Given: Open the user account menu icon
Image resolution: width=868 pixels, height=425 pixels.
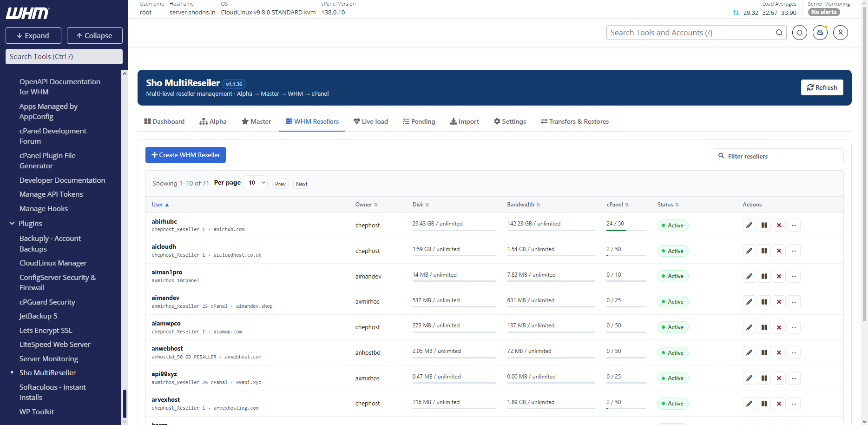Looking at the screenshot, I should (841, 33).
